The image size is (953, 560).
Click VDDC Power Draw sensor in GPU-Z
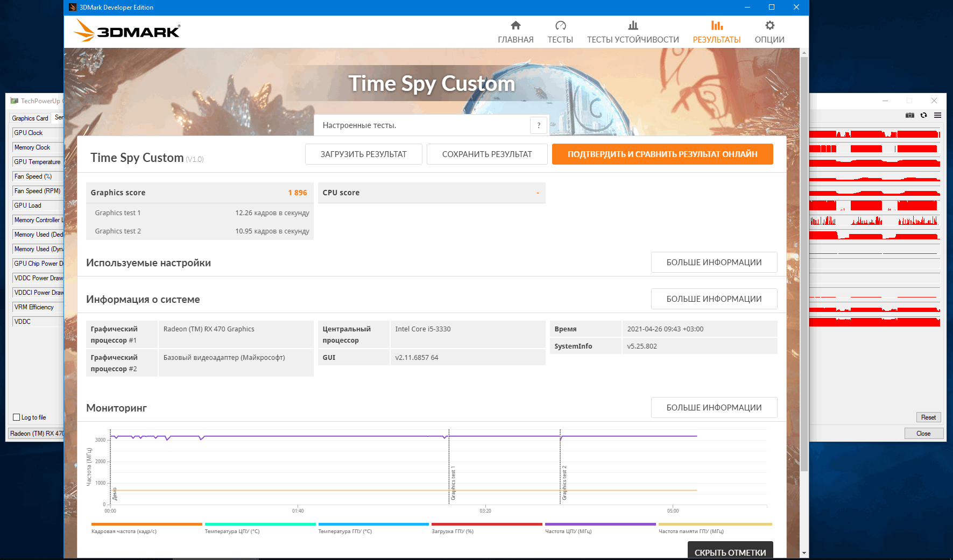click(x=38, y=278)
